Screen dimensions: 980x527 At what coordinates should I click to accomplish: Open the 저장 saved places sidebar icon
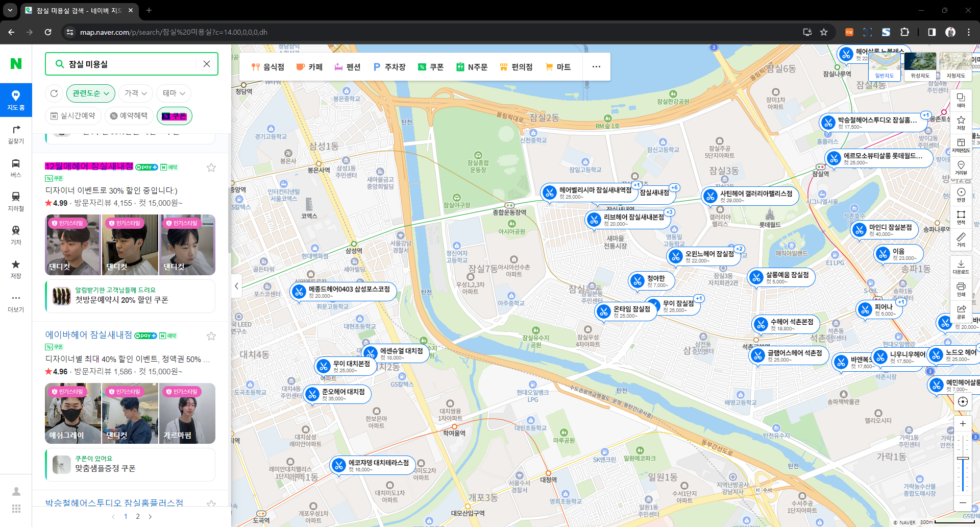click(16, 269)
